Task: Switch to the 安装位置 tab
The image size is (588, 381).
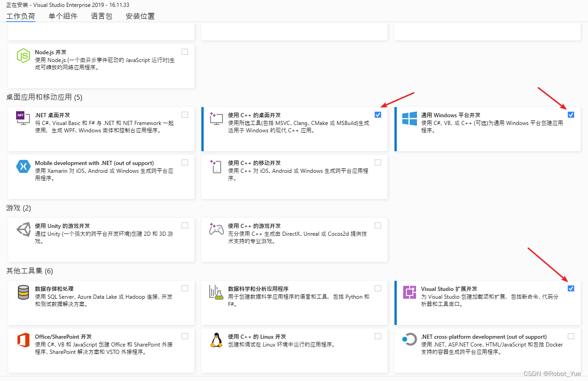Action: tap(140, 16)
